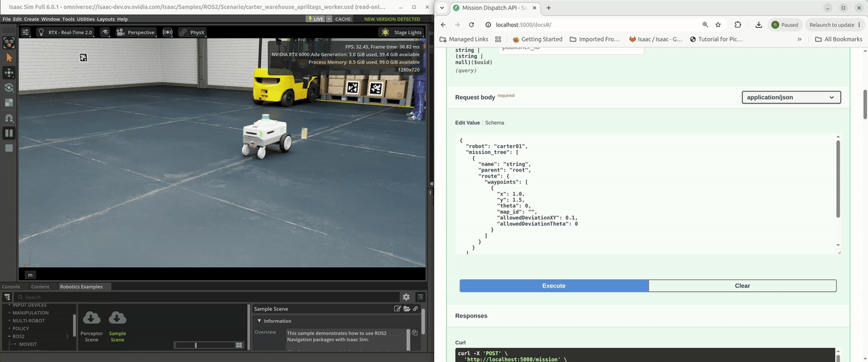Open Sample Scene folder icon
Image resolution: width=868 pixels, height=362 pixels.
tap(407, 308)
